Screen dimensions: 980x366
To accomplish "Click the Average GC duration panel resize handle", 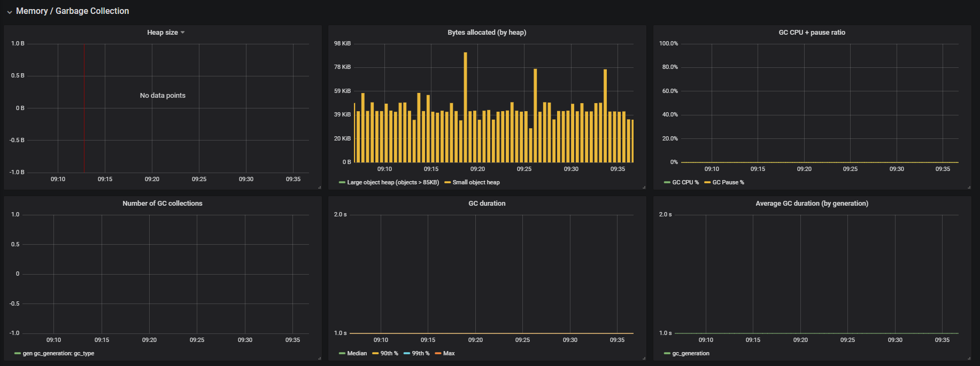I will pos(969,358).
